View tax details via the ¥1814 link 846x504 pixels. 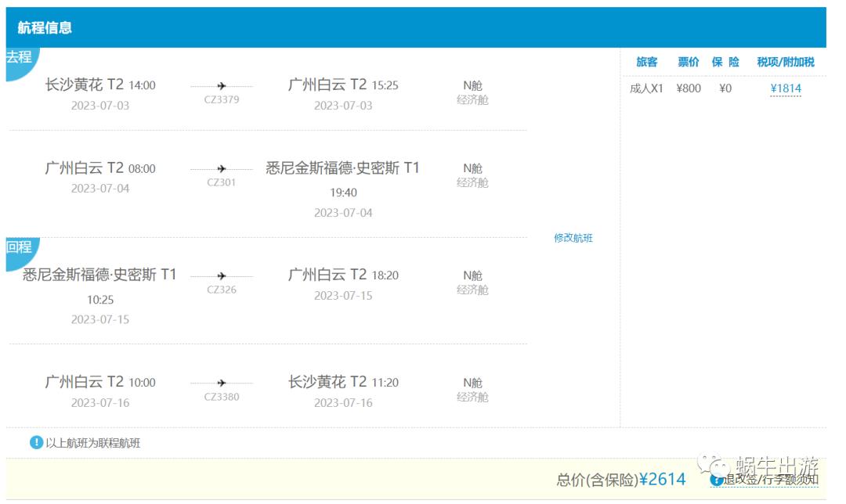pyautogui.click(x=786, y=88)
